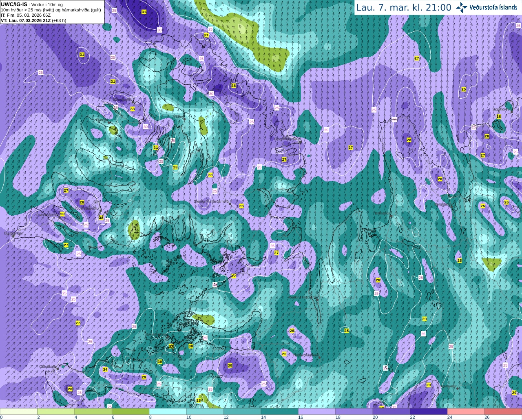Image resolution: width=522 pixels, height=420 pixels.
Task: Pick the 8–10 m/s pale cyan legend swatch
Action: 168,411
